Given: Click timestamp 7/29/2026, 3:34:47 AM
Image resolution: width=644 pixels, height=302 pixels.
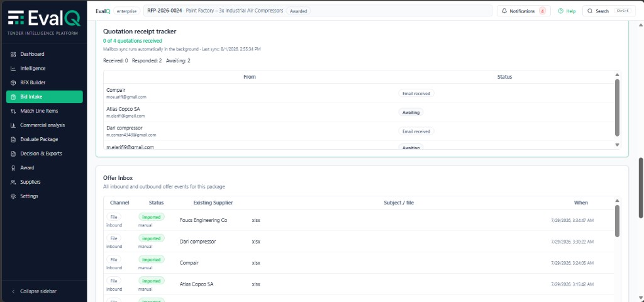Looking at the screenshot, I should (572, 220).
